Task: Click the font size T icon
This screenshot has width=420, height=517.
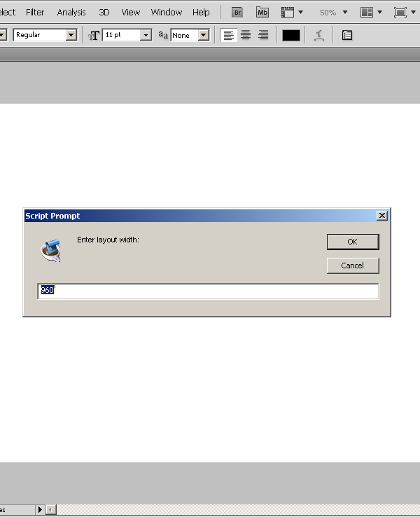Action: coord(94,35)
